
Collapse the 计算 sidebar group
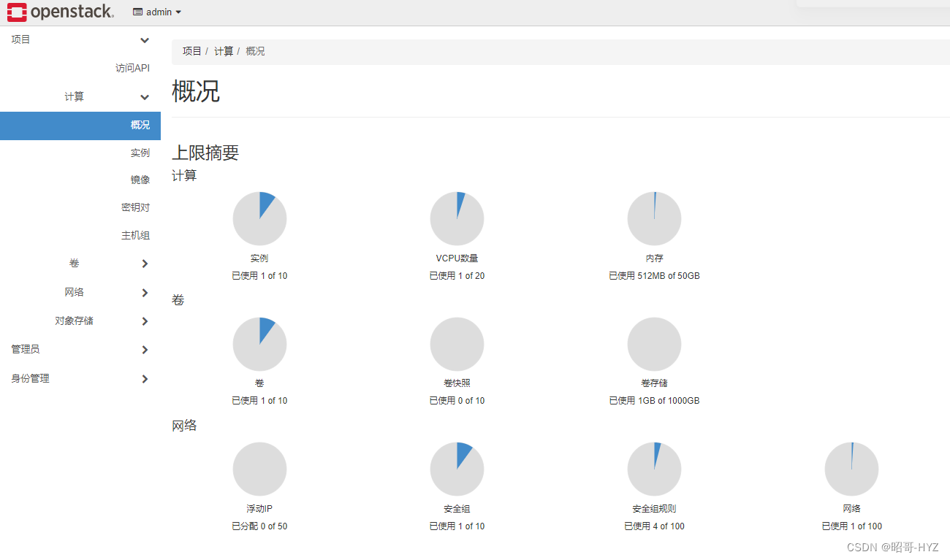[80, 96]
